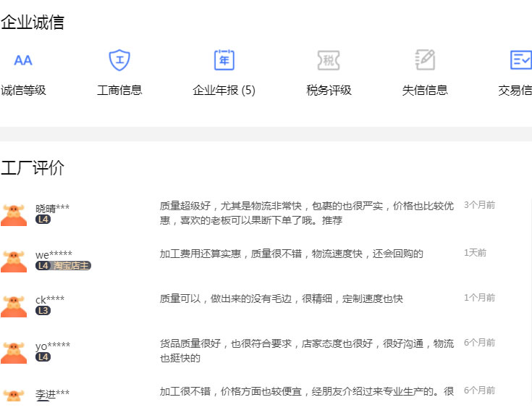Click avatar of reviewer 晓晴***
This screenshot has width=532, height=413.
click(x=14, y=214)
